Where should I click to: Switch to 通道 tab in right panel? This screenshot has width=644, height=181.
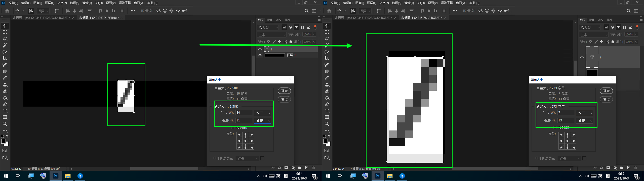tap(591, 20)
